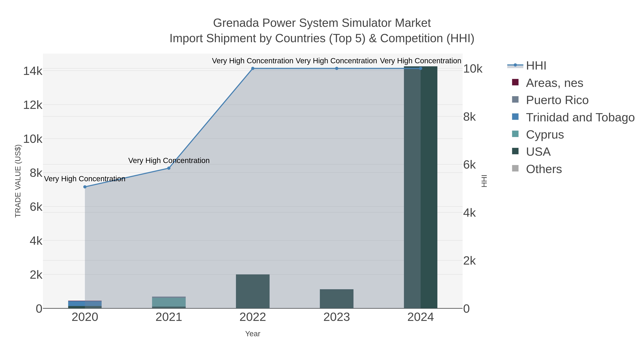Click the 14k left axis tick label
This screenshot has height=362, width=644.
(33, 71)
